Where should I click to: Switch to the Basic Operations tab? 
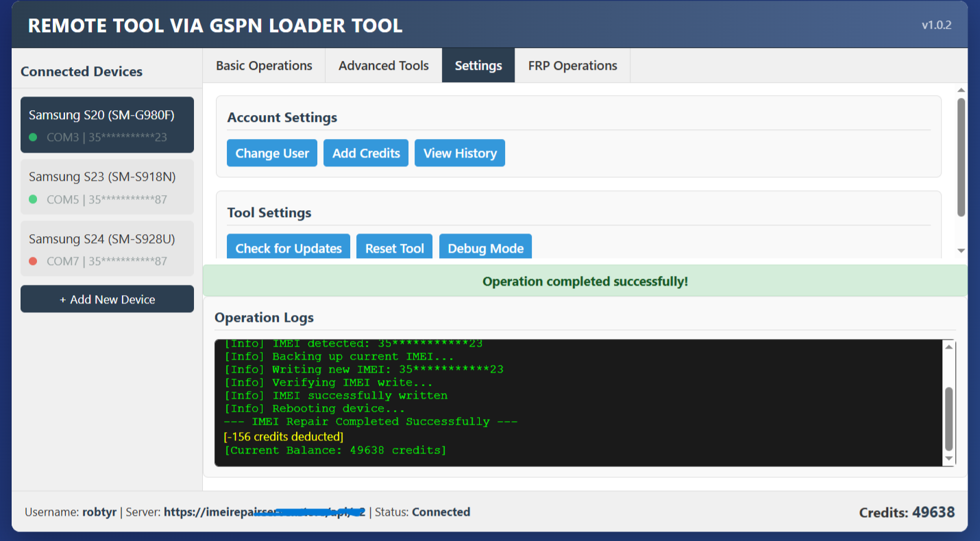coord(264,66)
